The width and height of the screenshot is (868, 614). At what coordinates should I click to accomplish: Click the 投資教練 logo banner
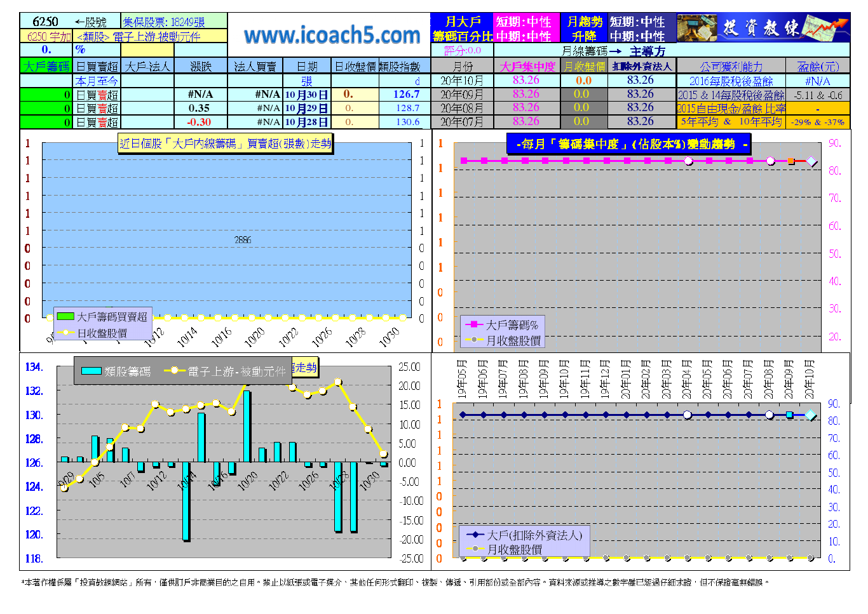pyautogui.click(x=763, y=28)
